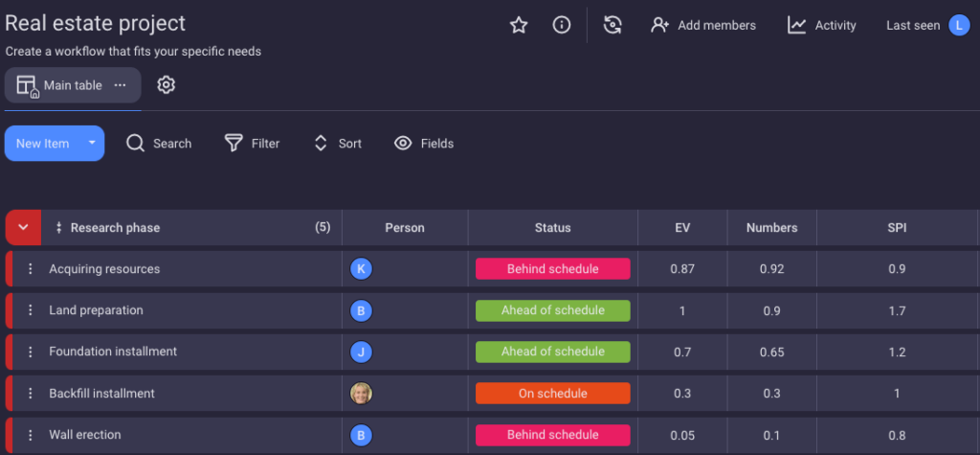Open three-dot menu for Acquiring resources row
This screenshot has height=455, width=980.
pyautogui.click(x=30, y=269)
